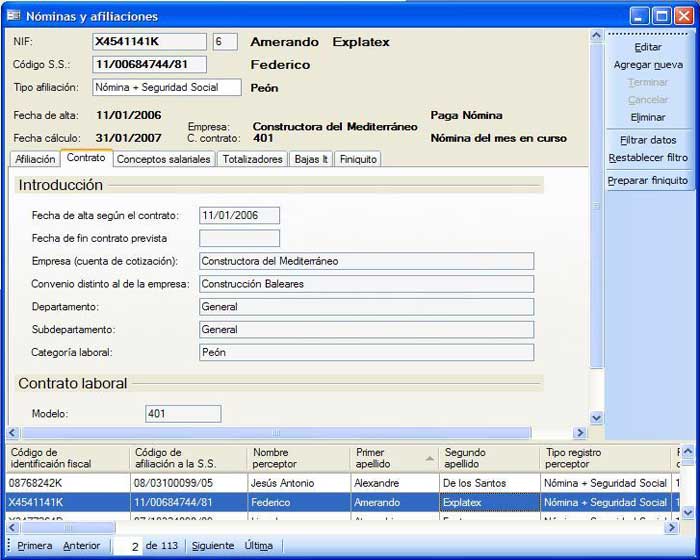Click the form's horizontal scroll right arrow
Image resolution: width=700 pixels, height=560 pixels.
click(x=579, y=433)
